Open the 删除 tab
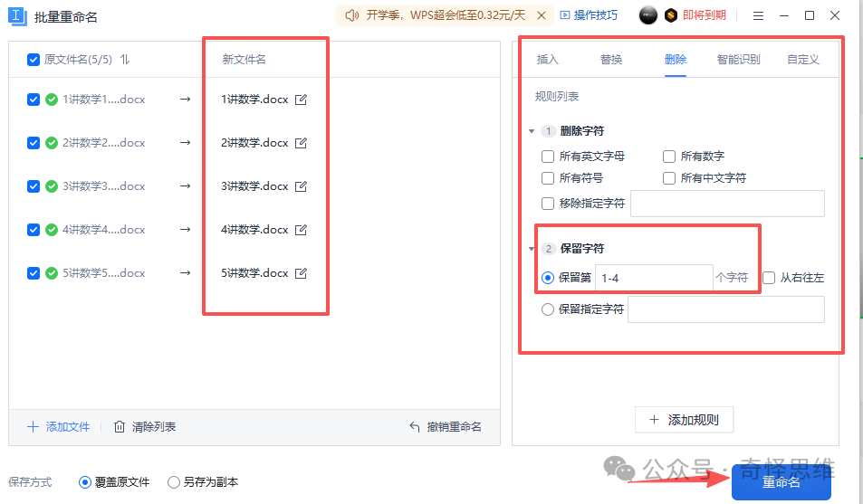The width and height of the screenshot is (863, 504). [676, 60]
